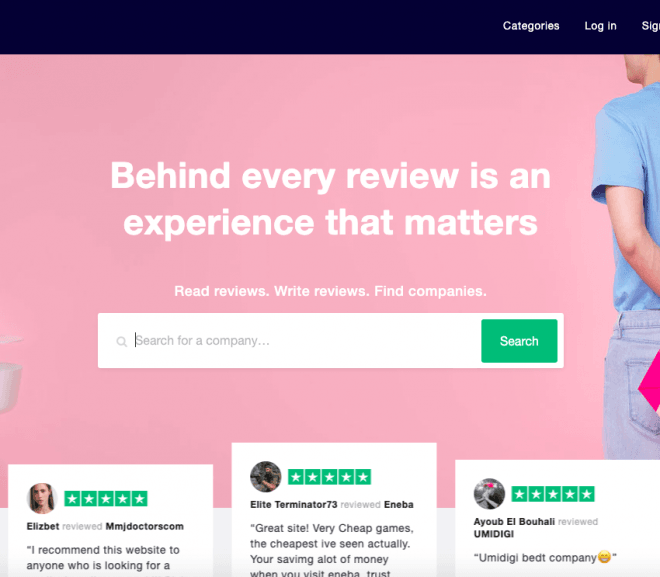Click the five-star rating on Elizbet's review

pyautogui.click(x=106, y=499)
